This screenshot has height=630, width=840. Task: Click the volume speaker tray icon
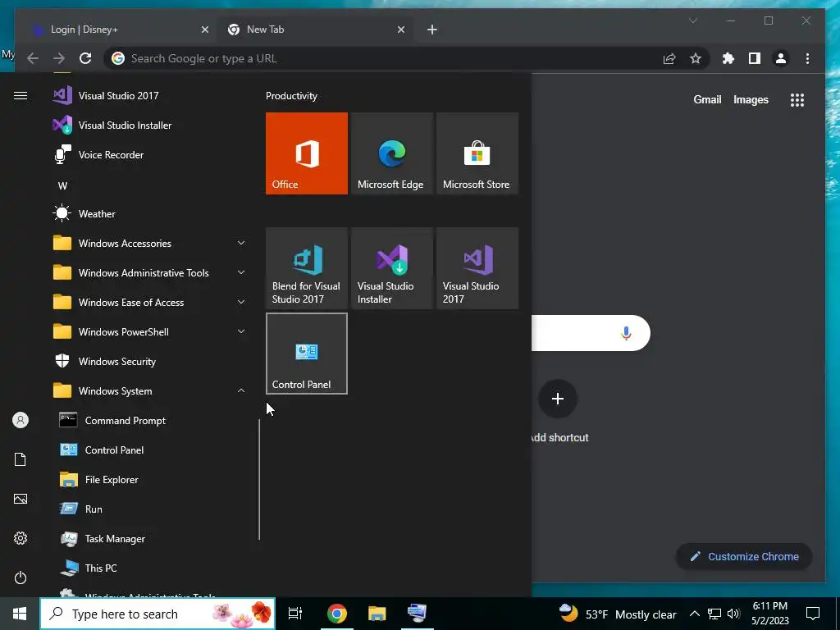[x=733, y=614]
